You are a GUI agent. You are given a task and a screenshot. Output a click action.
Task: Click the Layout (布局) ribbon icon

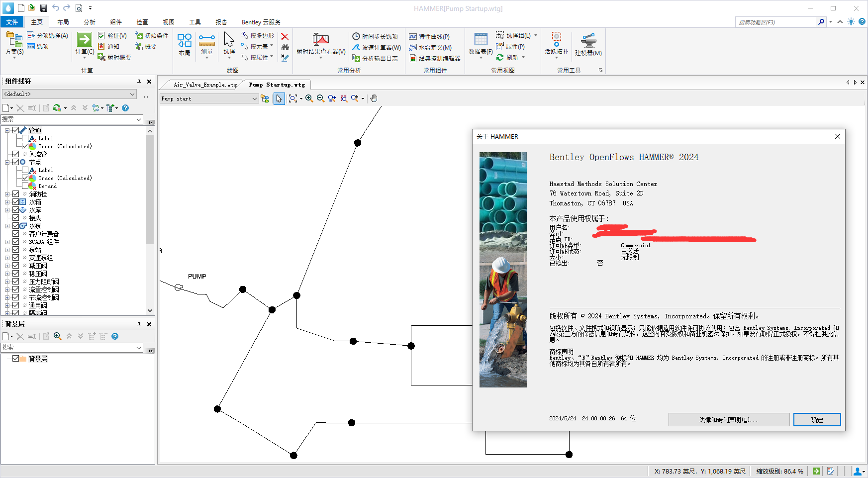pos(185,41)
